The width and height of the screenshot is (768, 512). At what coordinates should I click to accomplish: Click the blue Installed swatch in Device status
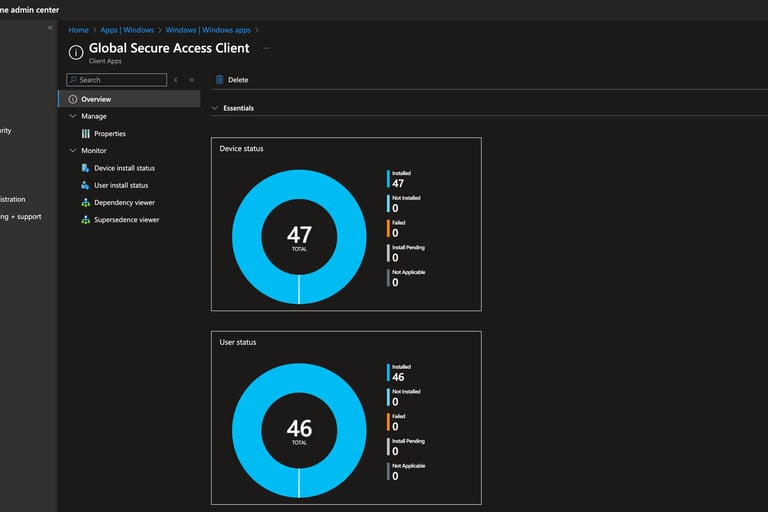coord(388,179)
